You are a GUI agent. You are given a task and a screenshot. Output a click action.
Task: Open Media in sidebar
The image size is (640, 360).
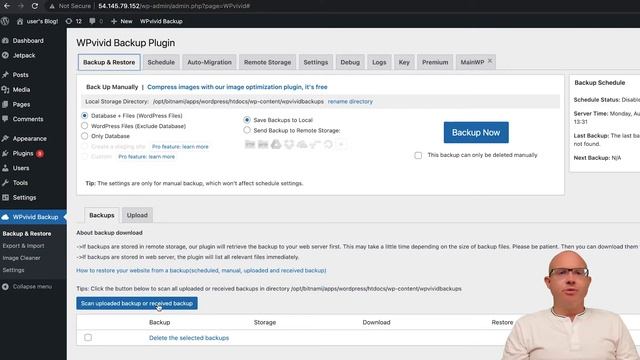coord(21,89)
